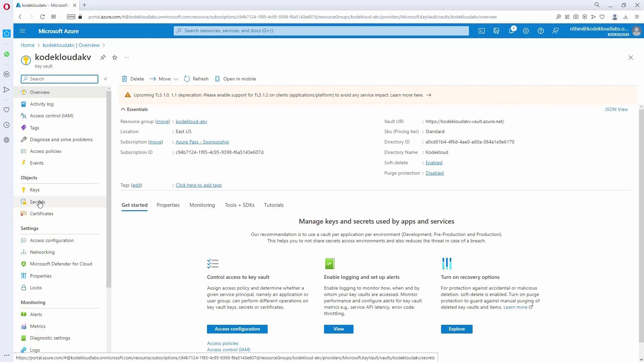Open the Tools + SDKs tab

(x=239, y=205)
